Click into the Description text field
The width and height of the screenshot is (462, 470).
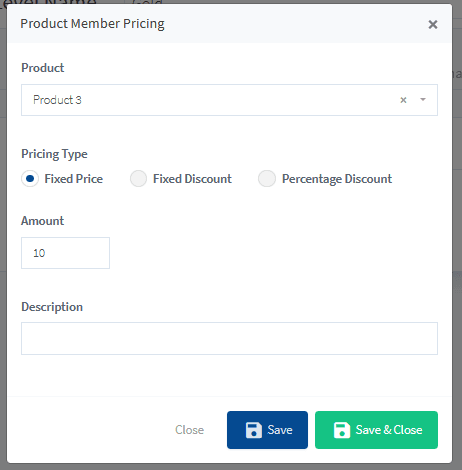229,338
